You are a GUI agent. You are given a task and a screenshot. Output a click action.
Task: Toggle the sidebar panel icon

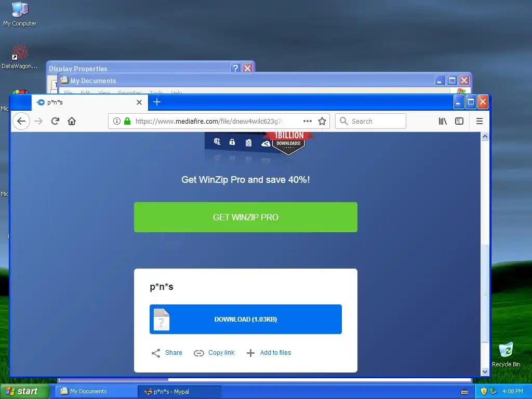(459, 121)
